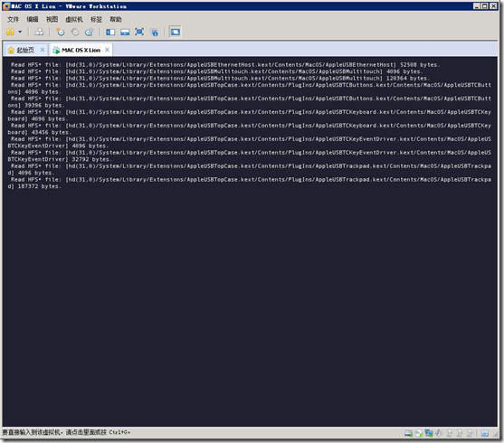Click the AppleUSBMultitouch 120364 bytes line
504x443 pixels.
[220, 79]
